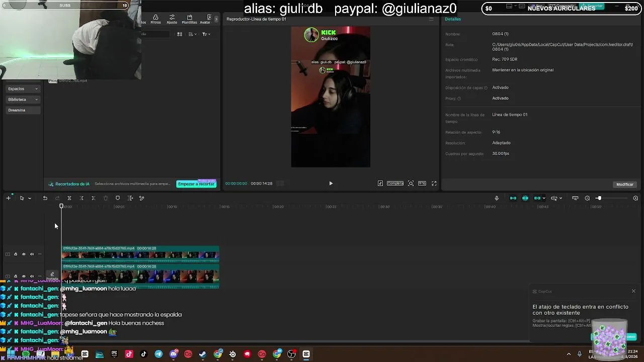Open the pointer tool dropdown arrow
The image size is (644, 362).
(x=30, y=198)
